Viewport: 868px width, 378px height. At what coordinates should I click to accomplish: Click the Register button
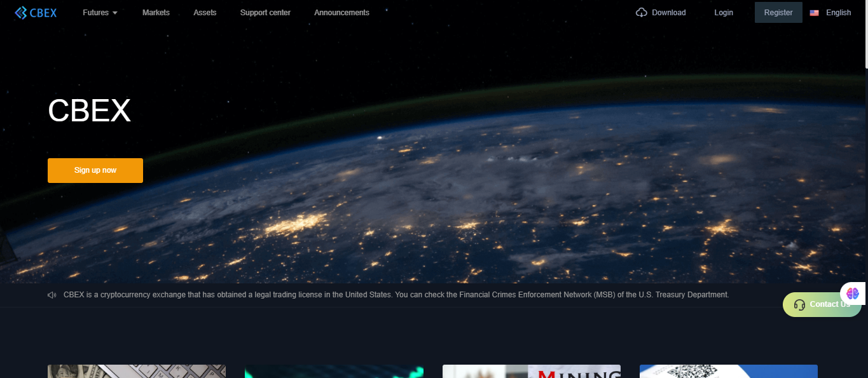coord(778,12)
